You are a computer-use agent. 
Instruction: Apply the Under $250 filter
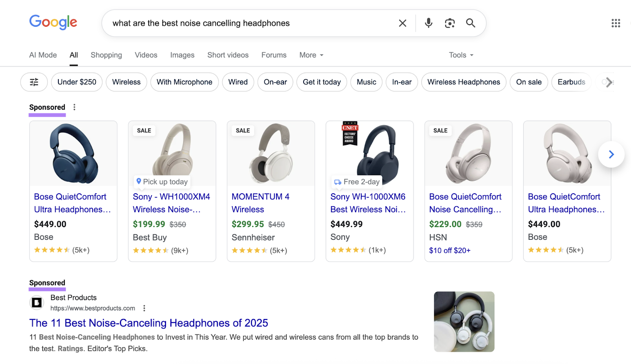point(77,82)
